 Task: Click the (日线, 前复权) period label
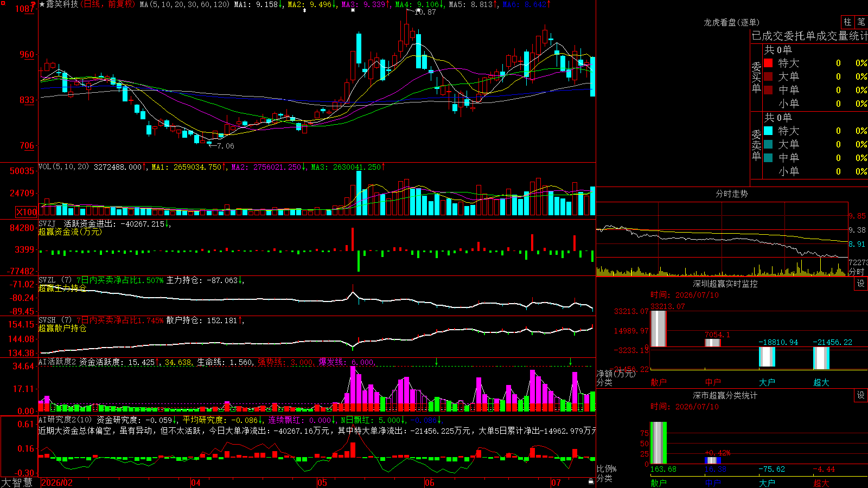pyautogui.click(x=108, y=4)
